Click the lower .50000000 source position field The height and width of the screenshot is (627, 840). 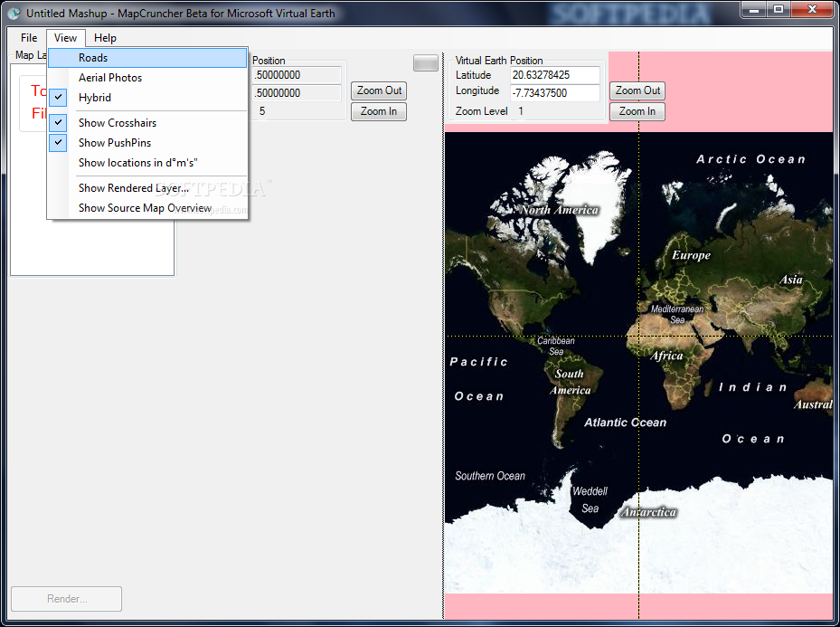click(297, 92)
